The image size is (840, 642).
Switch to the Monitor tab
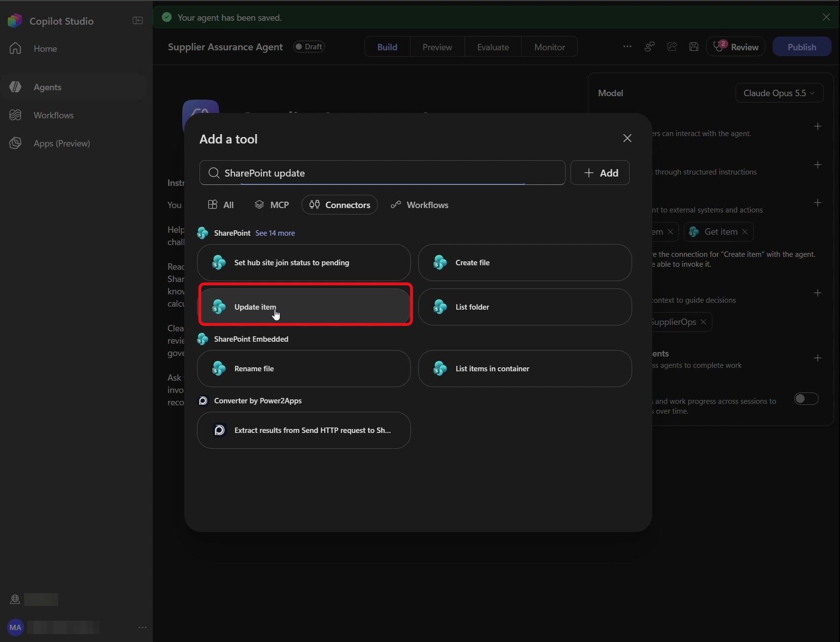pos(550,47)
